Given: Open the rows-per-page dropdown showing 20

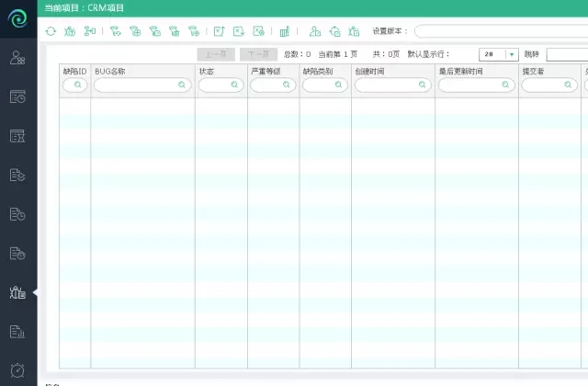Looking at the screenshot, I should pos(499,54).
